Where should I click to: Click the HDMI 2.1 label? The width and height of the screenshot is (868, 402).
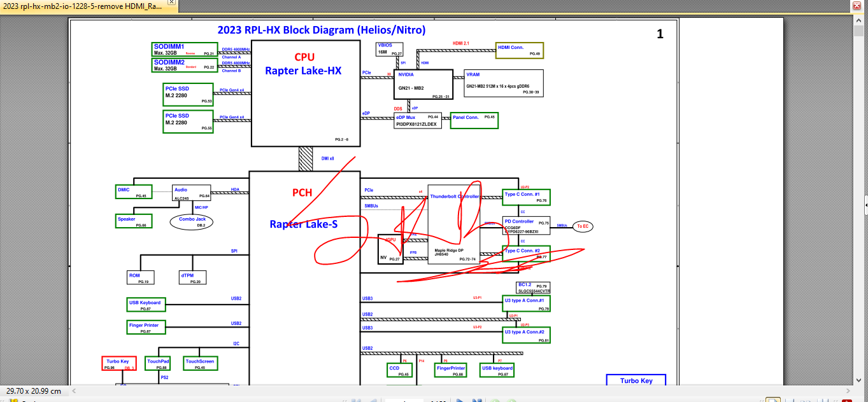(460, 43)
